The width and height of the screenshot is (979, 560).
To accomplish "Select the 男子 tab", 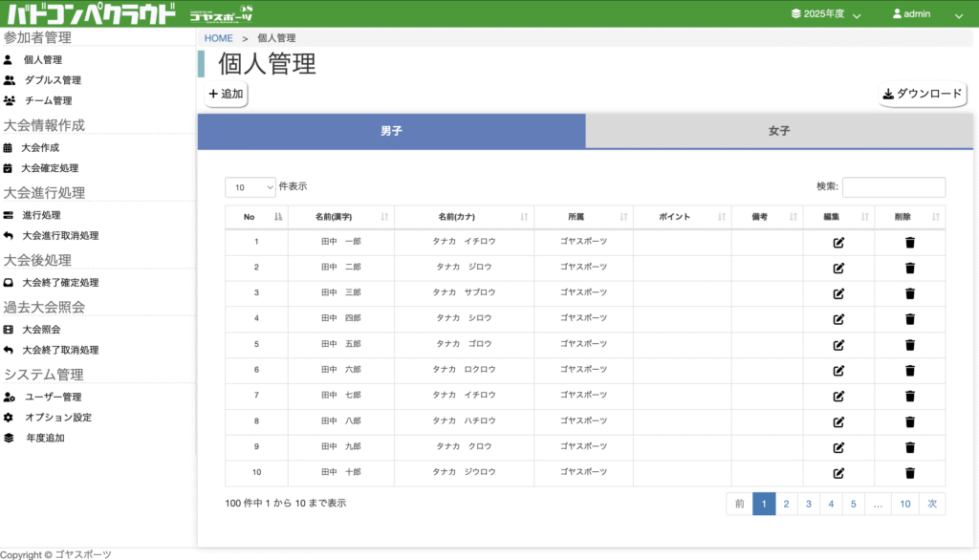I will tap(391, 131).
